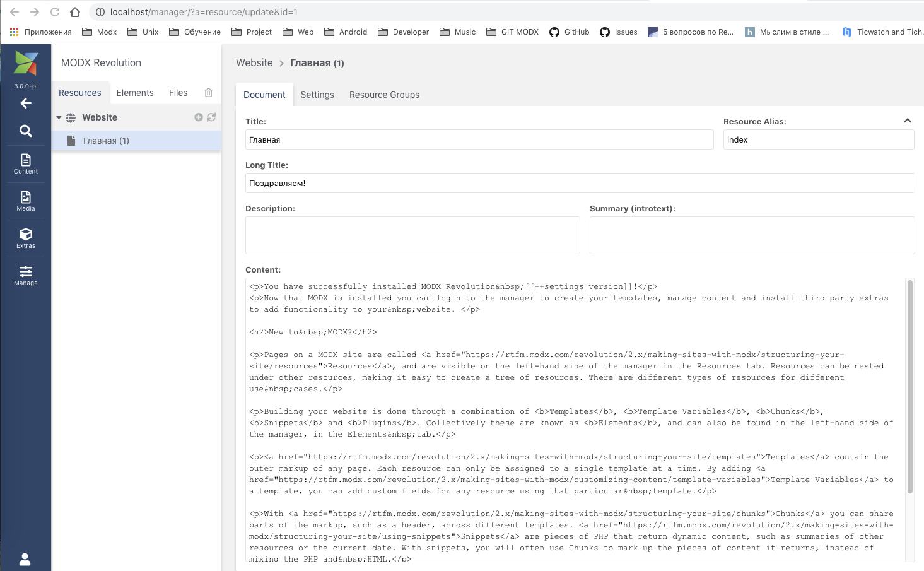Click the Website breadcrumb link

pyautogui.click(x=254, y=62)
